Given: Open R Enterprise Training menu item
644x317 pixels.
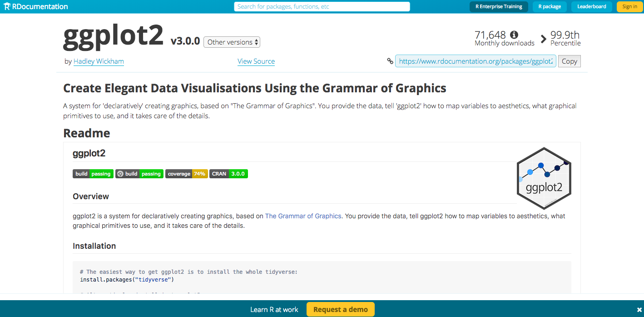Looking at the screenshot, I should (499, 6).
